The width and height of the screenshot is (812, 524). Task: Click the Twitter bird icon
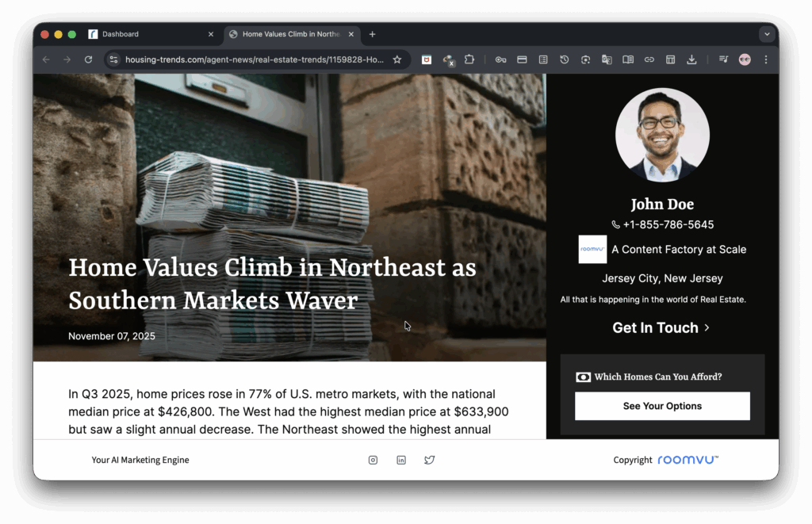(429, 460)
